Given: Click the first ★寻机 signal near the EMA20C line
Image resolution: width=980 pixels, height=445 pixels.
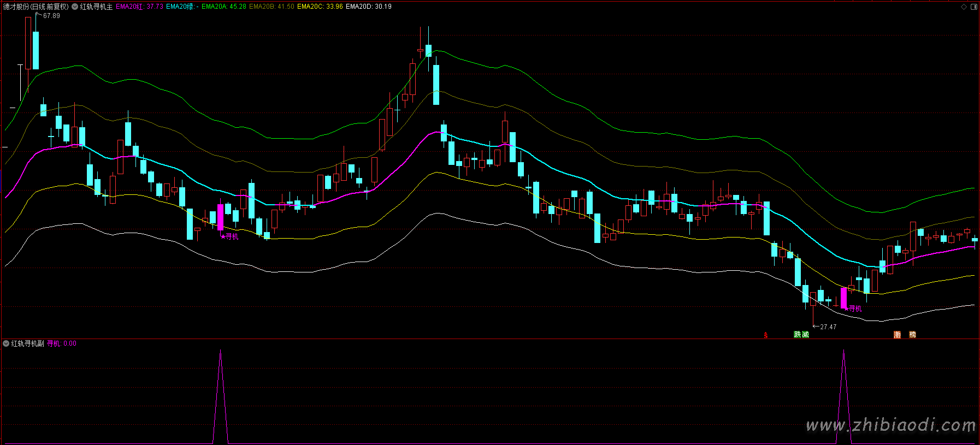Looking at the screenshot, I should 229,236.
